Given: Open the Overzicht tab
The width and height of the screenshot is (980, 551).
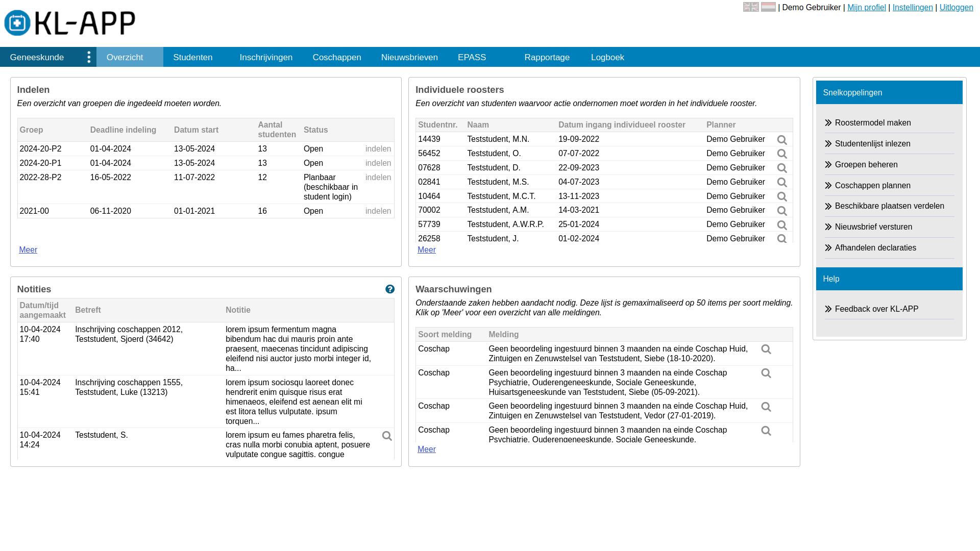Looking at the screenshot, I should (x=130, y=57).
